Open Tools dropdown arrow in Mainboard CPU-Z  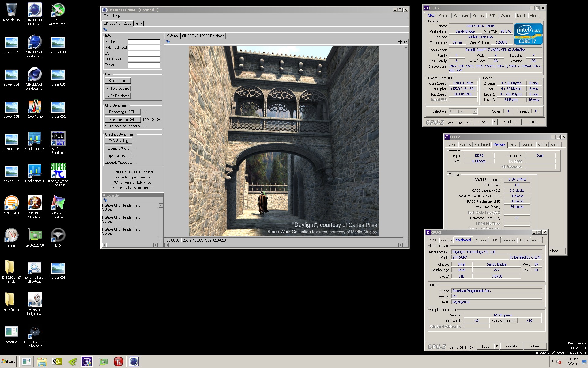coord(496,346)
